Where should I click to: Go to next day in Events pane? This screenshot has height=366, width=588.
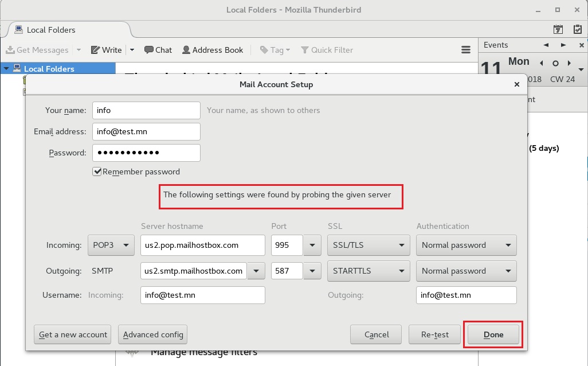tap(563, 45)
